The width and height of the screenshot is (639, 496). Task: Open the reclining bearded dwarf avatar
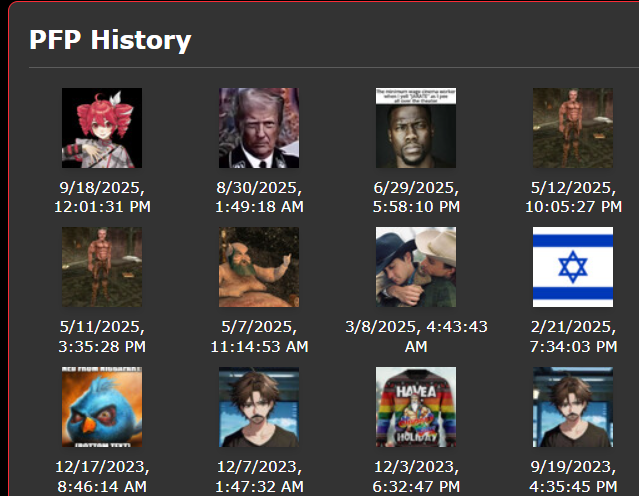pyautogui.click(x=259, y=267)
